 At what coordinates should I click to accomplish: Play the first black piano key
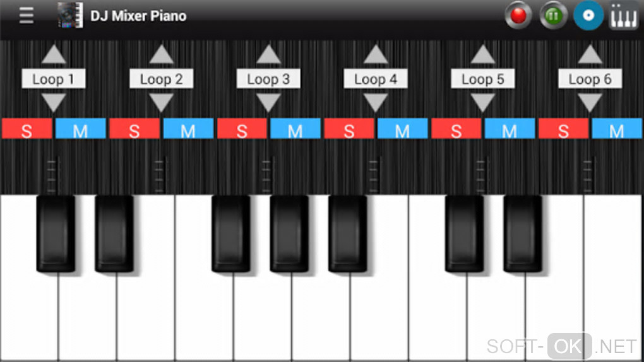click(x=56, y=233)
